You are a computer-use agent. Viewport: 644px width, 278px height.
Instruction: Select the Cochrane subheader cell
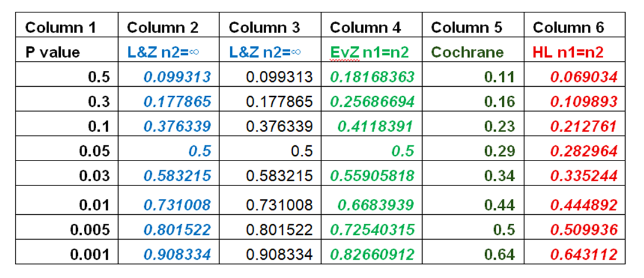[467, 53]
